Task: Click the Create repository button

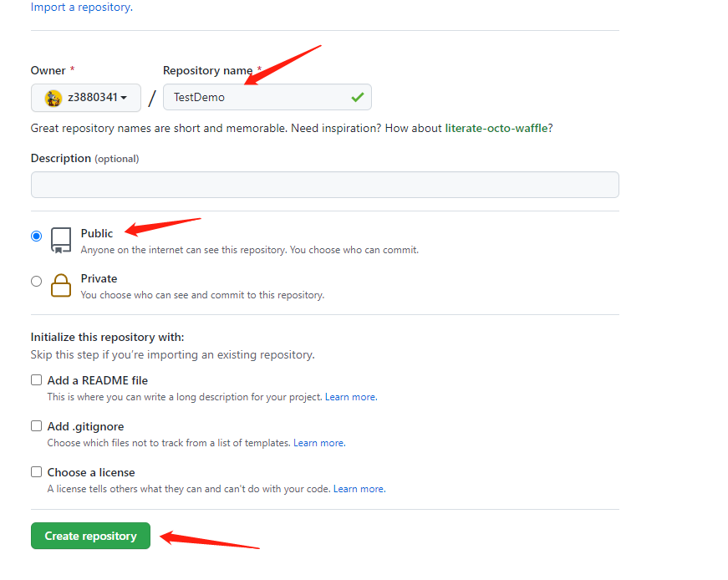Action: click(x=90, y=536)
